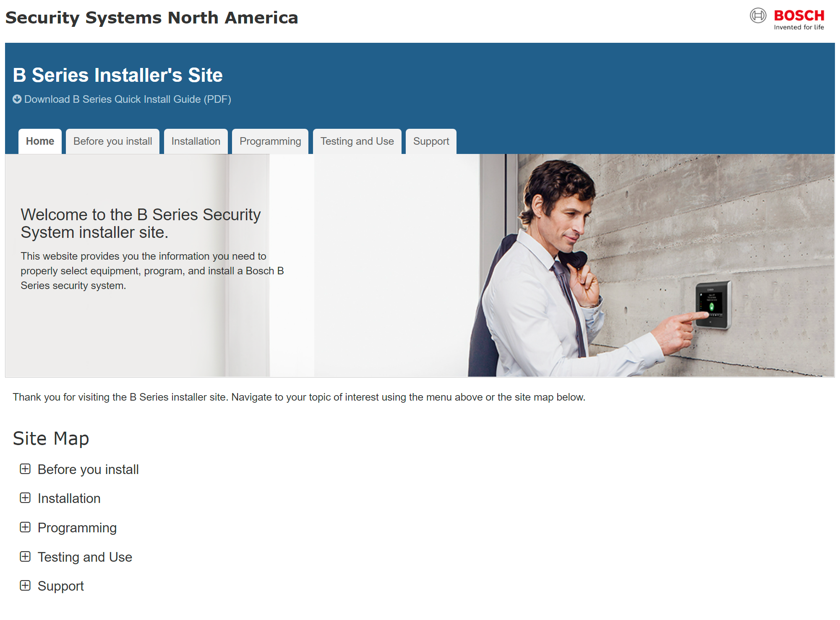Select the Support tab in navigation
The height and width of the screenshot is (620, 840).
[x=430, y=141]
